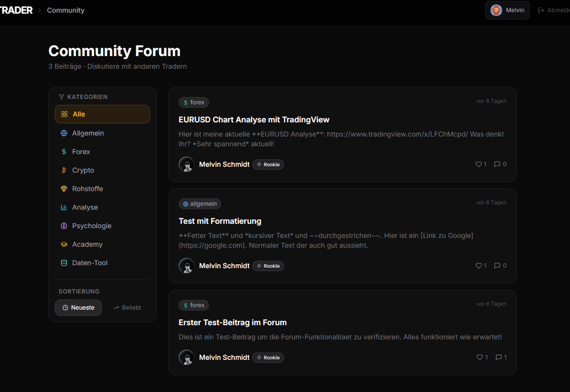
Task: Select the Forex category dollar icon
Action: click(64, 152)
